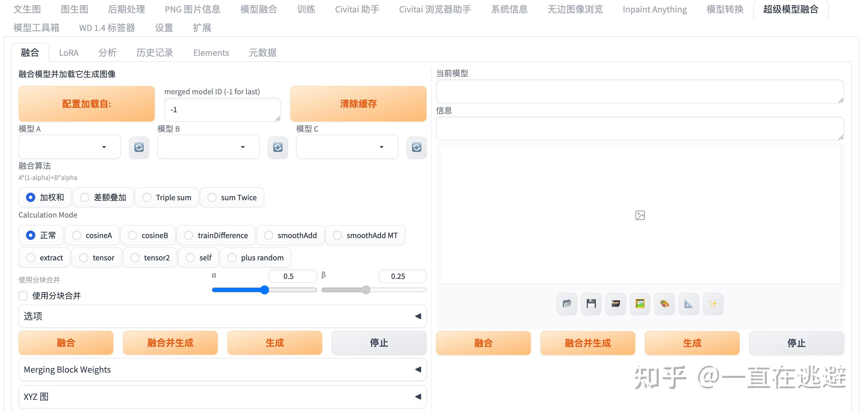Click the 清除缓存 button

pyautogui.click(x=358, y=104)
